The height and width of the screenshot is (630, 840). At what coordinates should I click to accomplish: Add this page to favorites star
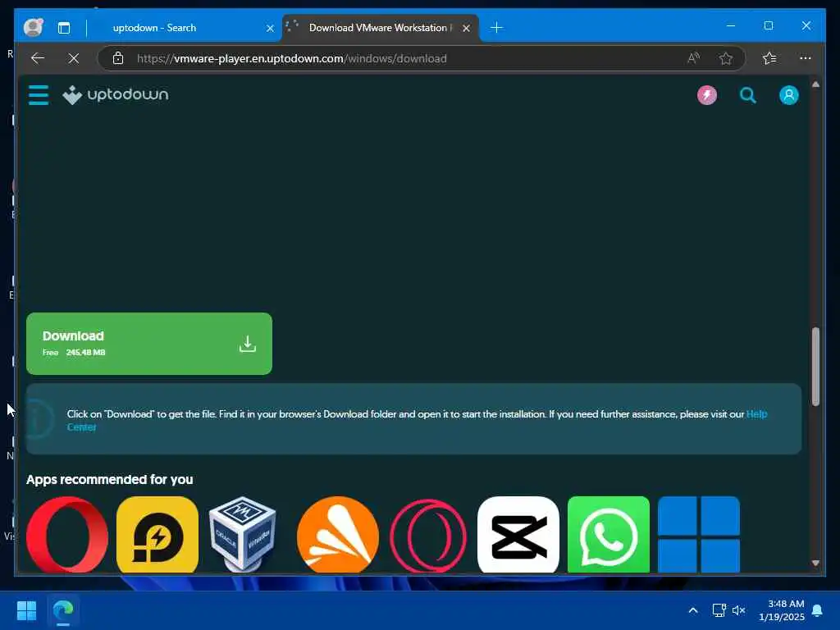point(726,58)
